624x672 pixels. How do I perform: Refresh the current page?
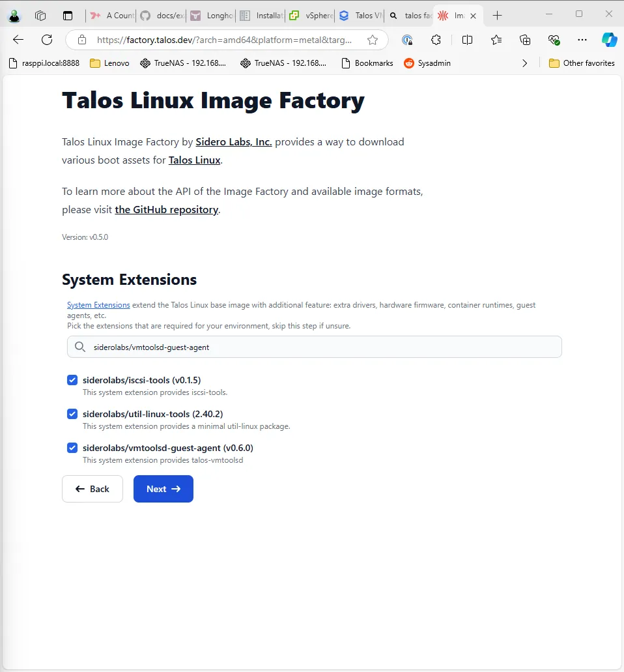coord(47,40)
